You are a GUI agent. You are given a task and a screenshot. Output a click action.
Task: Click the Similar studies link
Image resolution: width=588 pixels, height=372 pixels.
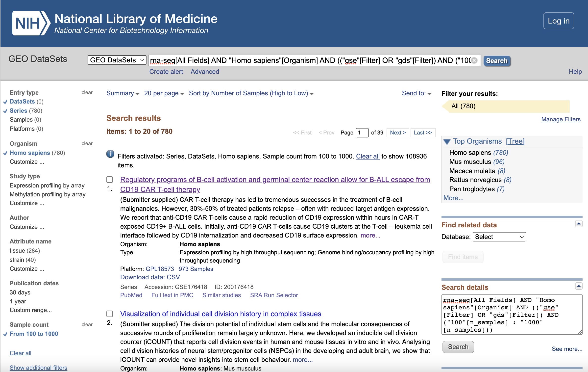(221, 295)
